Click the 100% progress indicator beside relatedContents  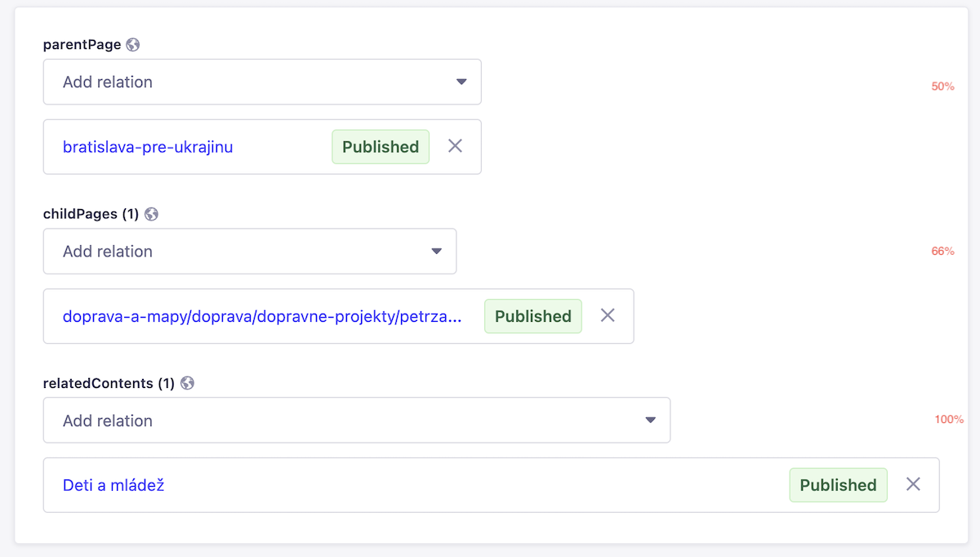(947, 420)
